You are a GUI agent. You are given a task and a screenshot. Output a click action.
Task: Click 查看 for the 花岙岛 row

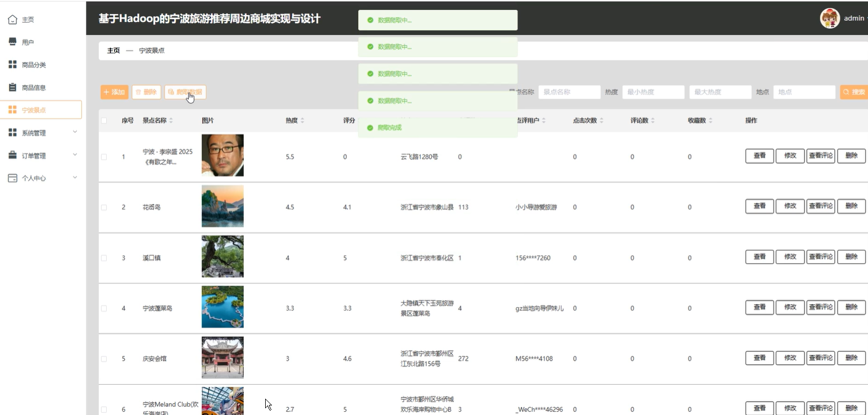click(x=760, y=206)
